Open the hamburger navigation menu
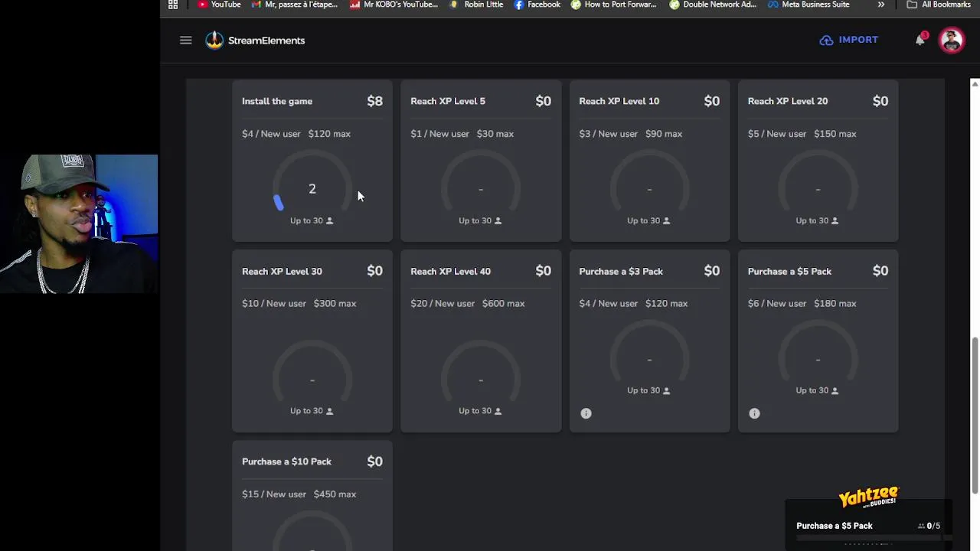This screenshot has width=980, height=551. [x=185, y=40]
